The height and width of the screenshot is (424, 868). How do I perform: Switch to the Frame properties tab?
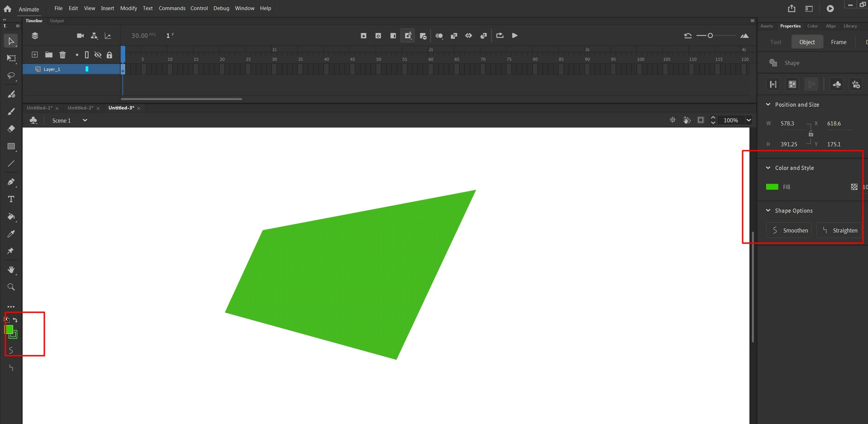tap(838, 42)
